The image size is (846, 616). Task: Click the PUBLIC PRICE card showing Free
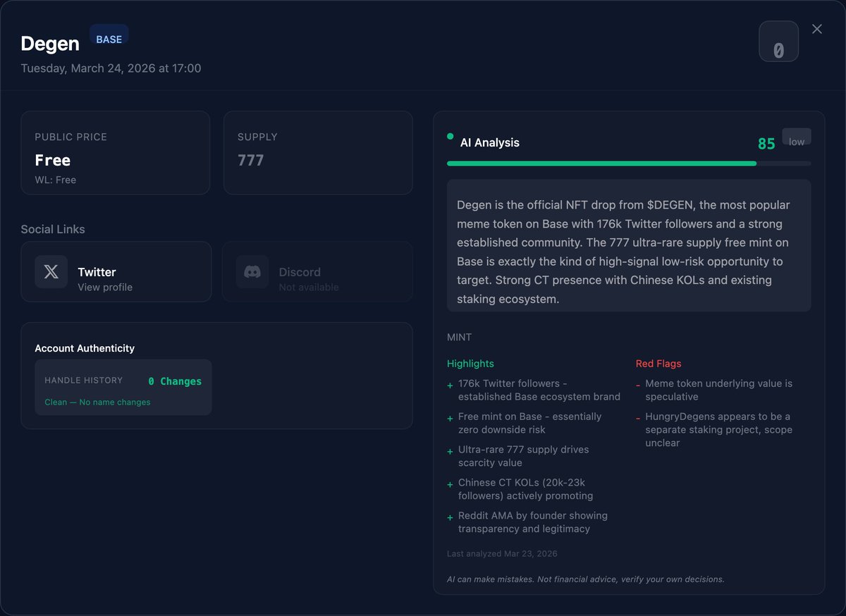tap(116, 153)
